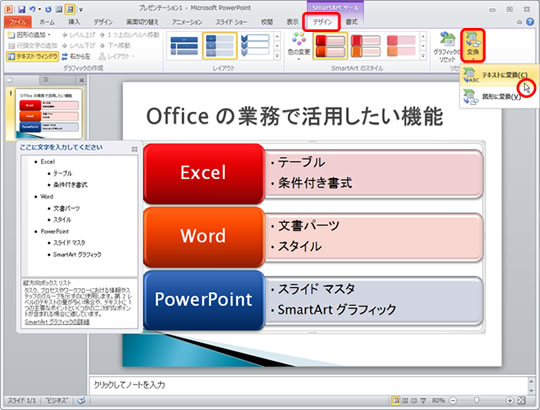Select スタイル bullet in text pane
The image size is (540, 410).
[62, 220]
